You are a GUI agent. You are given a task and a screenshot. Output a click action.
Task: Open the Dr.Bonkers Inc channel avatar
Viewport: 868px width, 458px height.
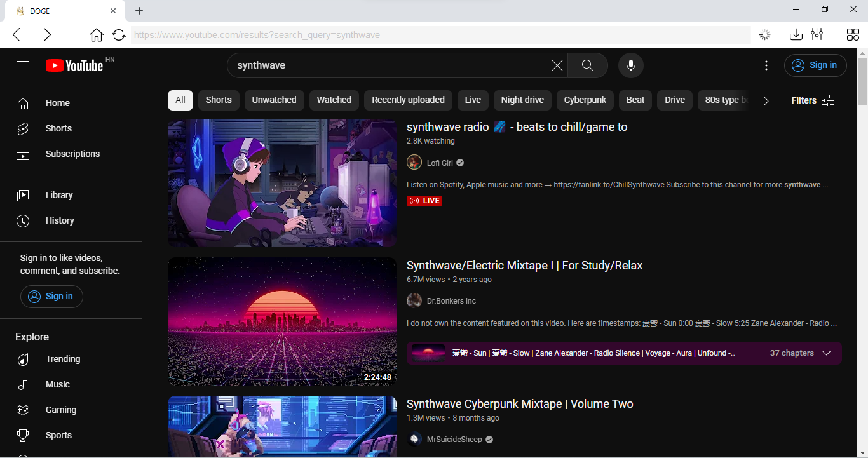pos(414,300)
